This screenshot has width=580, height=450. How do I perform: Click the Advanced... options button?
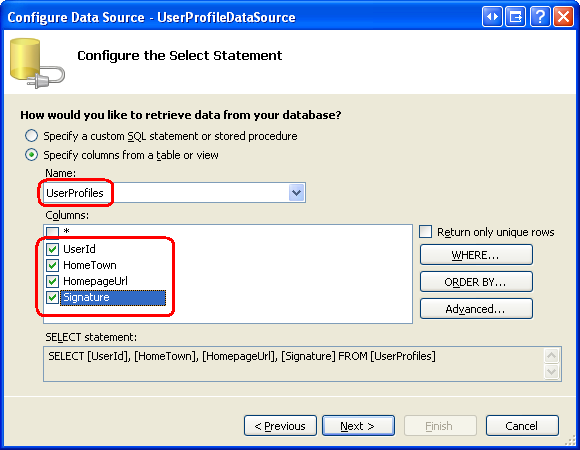(x=476, y=309)
